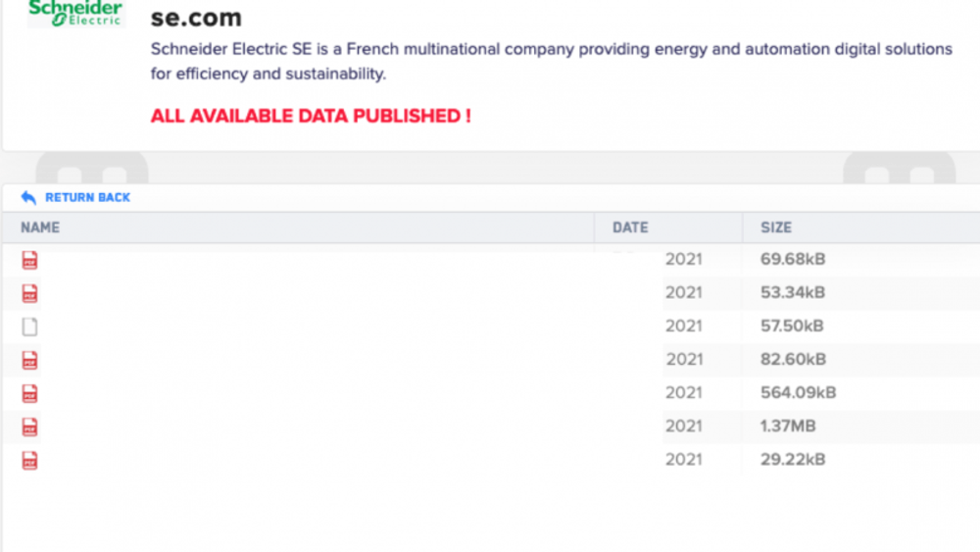980x552 pixels.
Task: Select the 57.50kB size cell
Action: 792,326
